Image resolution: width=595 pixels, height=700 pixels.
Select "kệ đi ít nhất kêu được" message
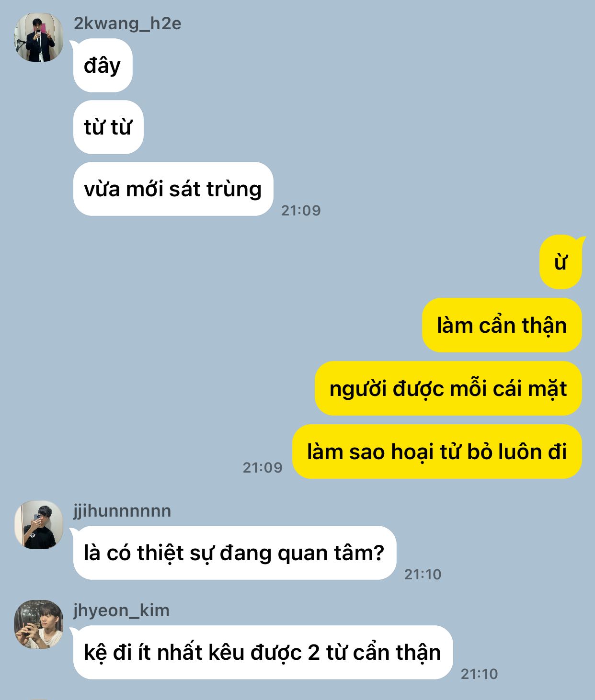(x=263, y=653)
